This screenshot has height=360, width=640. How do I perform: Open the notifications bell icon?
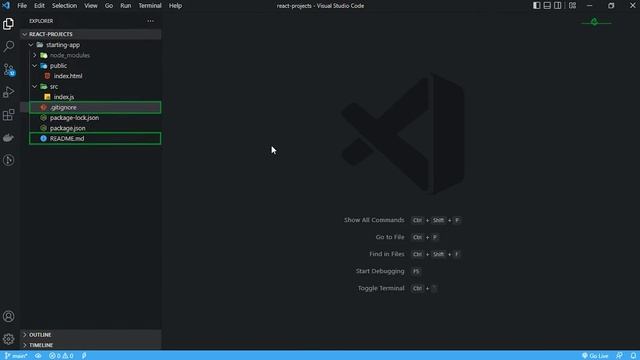point(633,356)
